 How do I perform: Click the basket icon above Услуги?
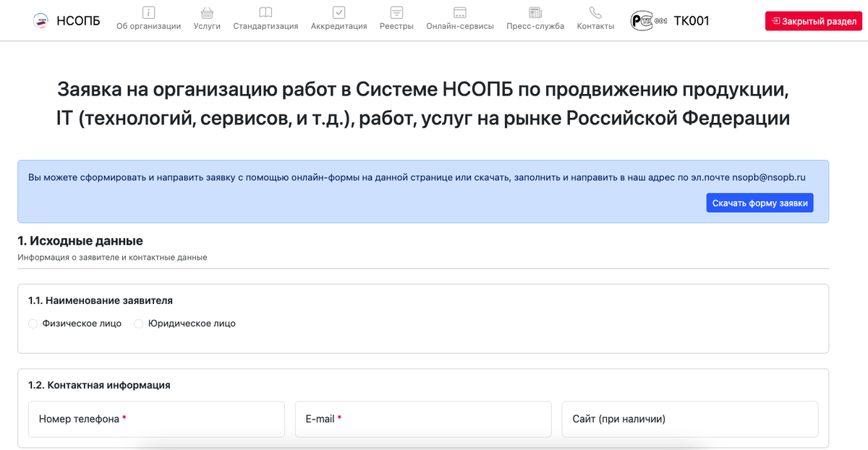tap(207, 12)
